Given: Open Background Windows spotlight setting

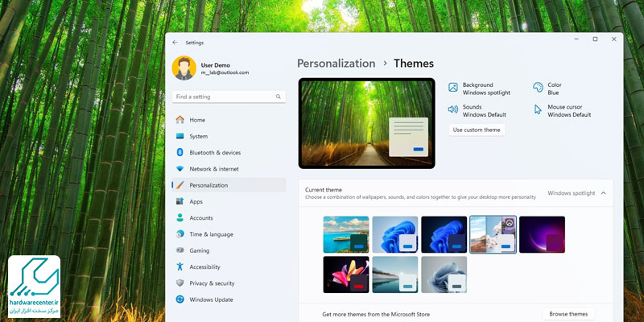Looking at the screenshot, I should pos(479,89).
